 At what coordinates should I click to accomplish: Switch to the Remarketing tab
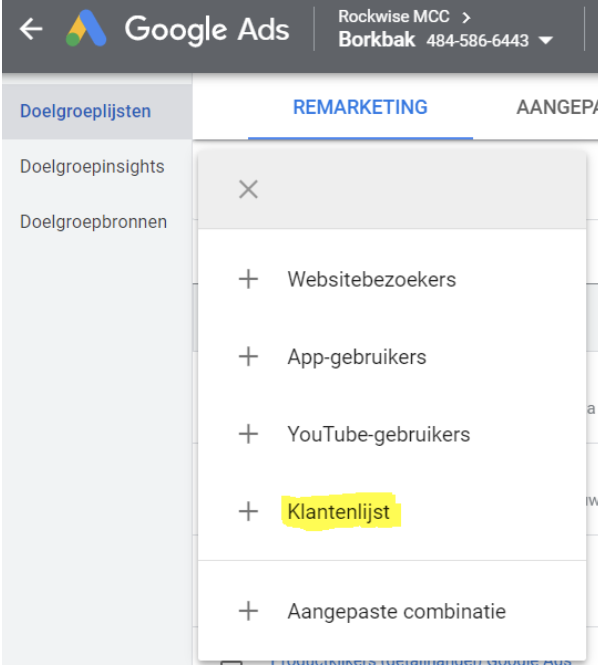click(360, 107)
